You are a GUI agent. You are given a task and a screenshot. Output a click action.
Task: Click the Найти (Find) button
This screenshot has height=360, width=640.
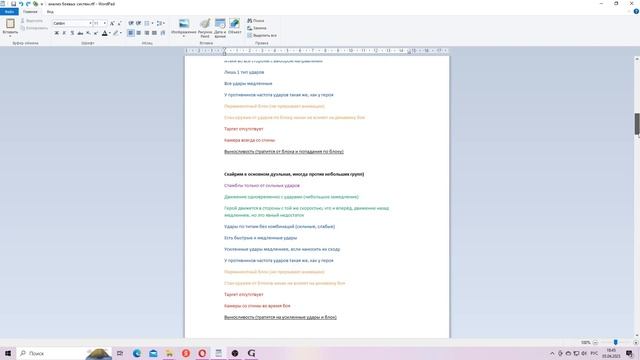256,21
